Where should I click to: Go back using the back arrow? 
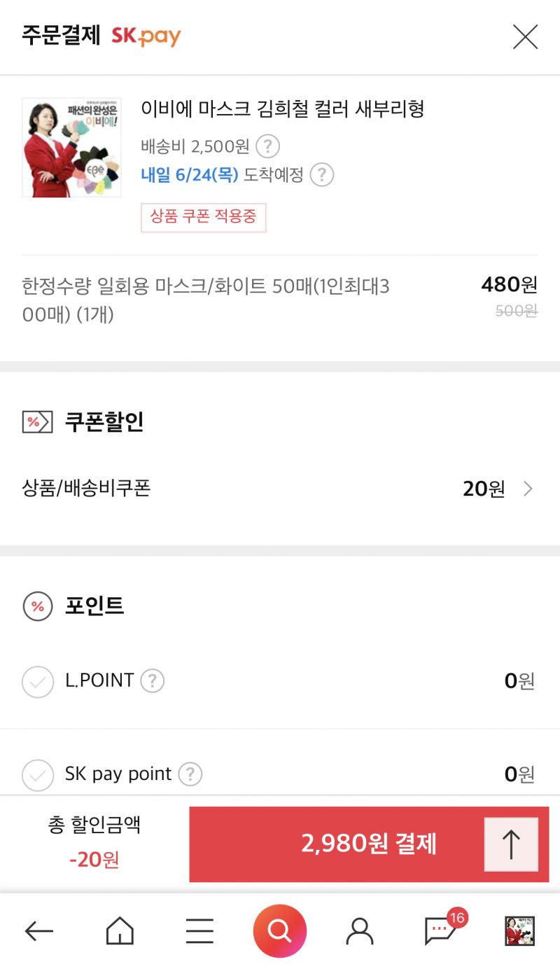tap(39, 931)
